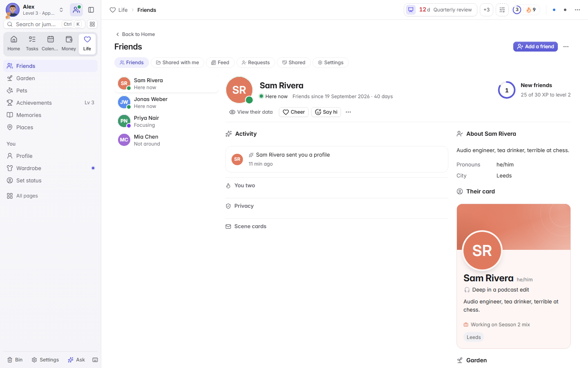Toggle View their data
This screenshot has width=588, height=368.
251,112
